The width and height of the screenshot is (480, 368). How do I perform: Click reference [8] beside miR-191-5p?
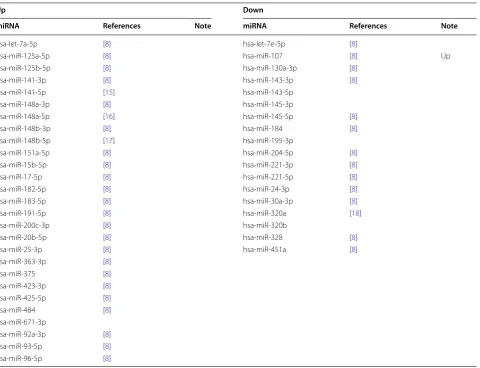pos(107,213)
